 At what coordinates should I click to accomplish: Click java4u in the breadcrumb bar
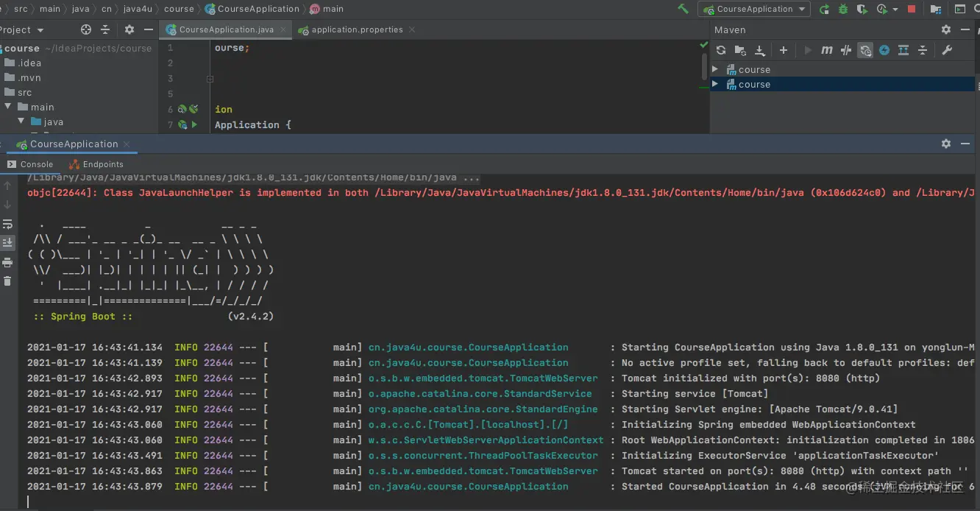(138, 9)
